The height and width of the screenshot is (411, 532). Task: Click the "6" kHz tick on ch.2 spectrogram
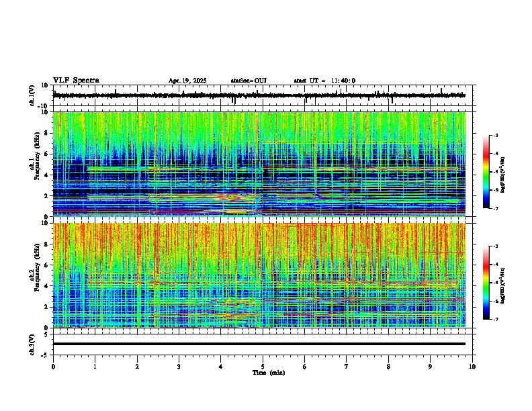tap(47, 265)
